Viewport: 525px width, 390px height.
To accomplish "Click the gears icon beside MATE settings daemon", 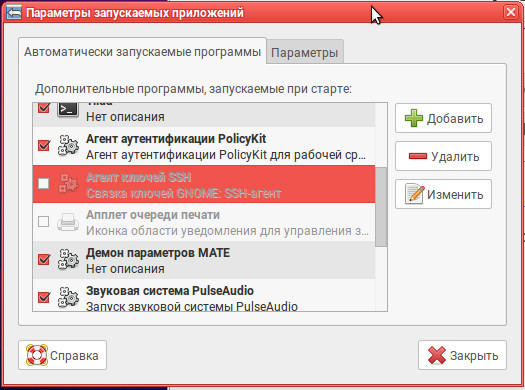I will click(68, 259).
